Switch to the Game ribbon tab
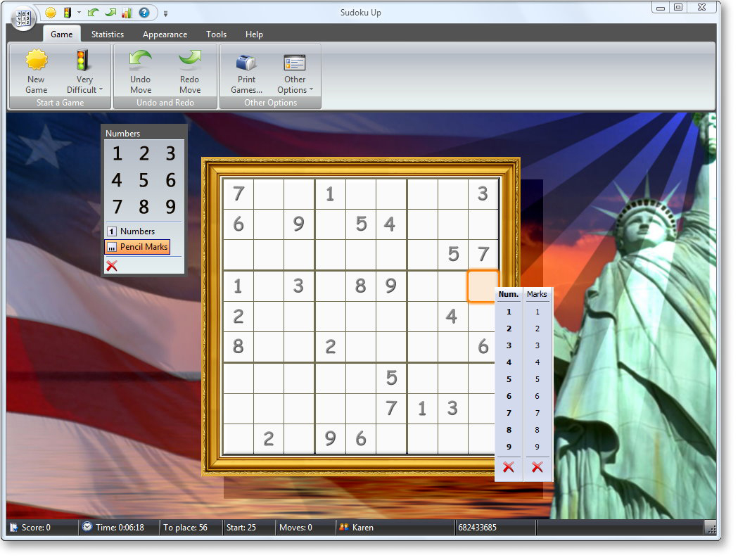This screenshot has height=560, width=738. click(x=62, y=34)
